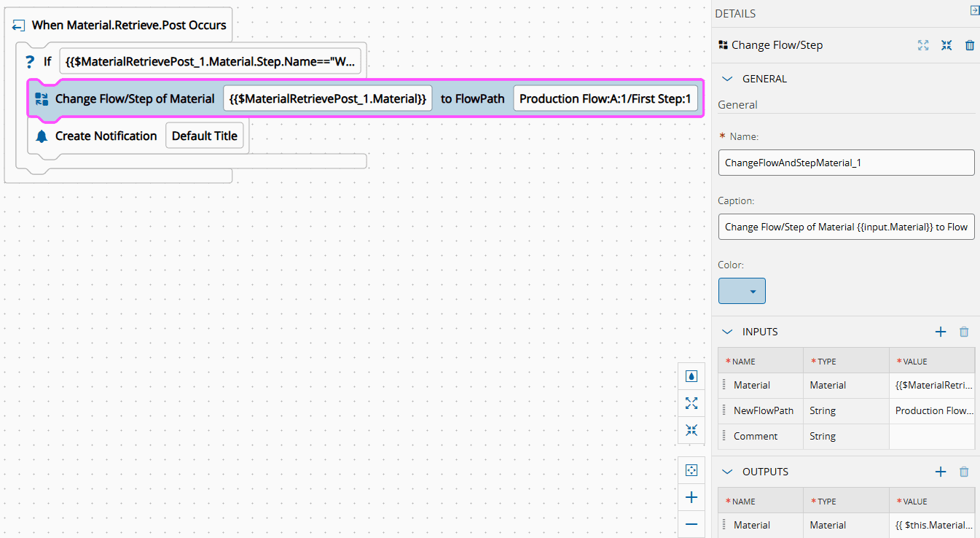This screenshot has height=538, width=980.
Task: Click the Change Flow/Step icon in the details header
Action: click(723, 45)
